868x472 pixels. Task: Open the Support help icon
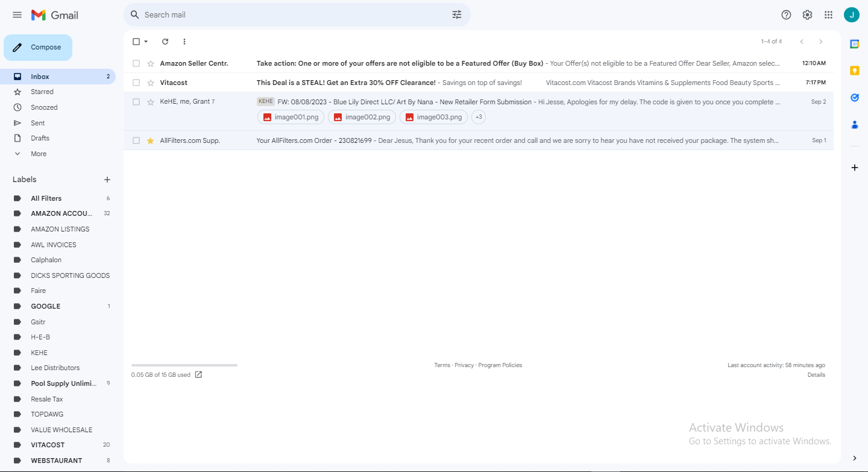tap(786, 15)
